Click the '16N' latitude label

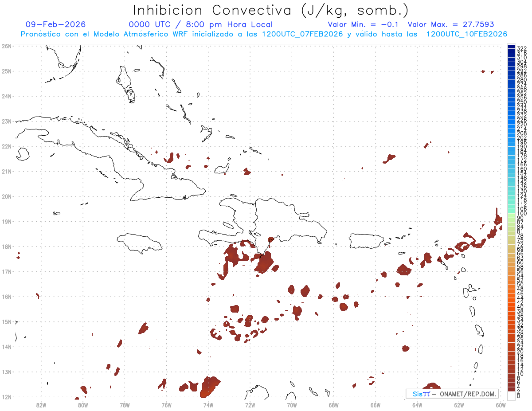click(6, 297)
